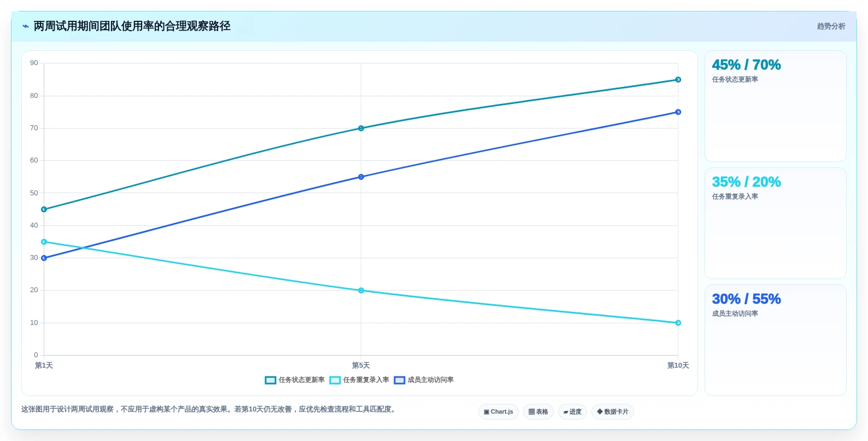Click the 成员主动访问率 point at 第5天 (55)

click(x=361, y=177)
